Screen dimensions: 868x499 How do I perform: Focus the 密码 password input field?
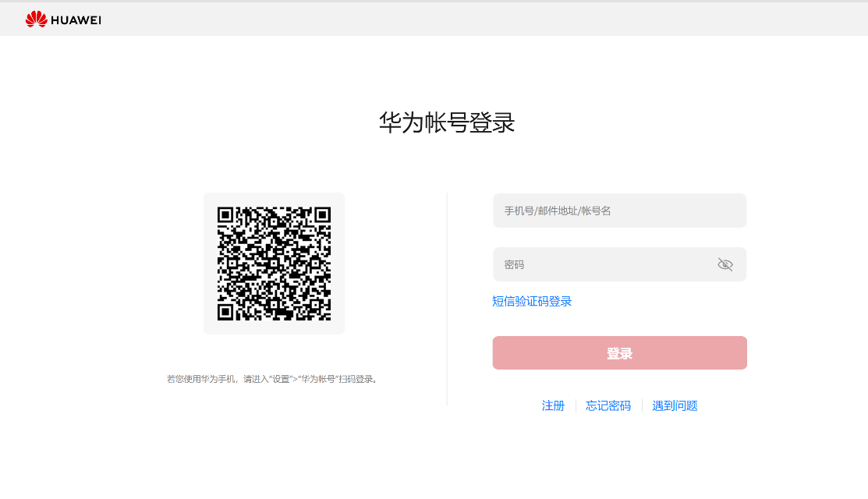(x=601, y=264)
